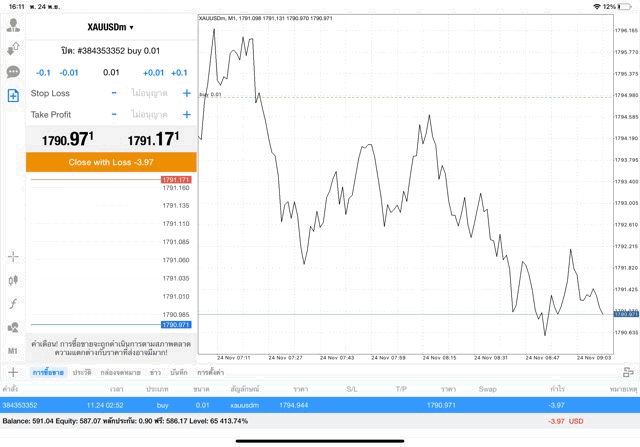Expand the XAUUSDm symbol dropdown

coord(110,27)
